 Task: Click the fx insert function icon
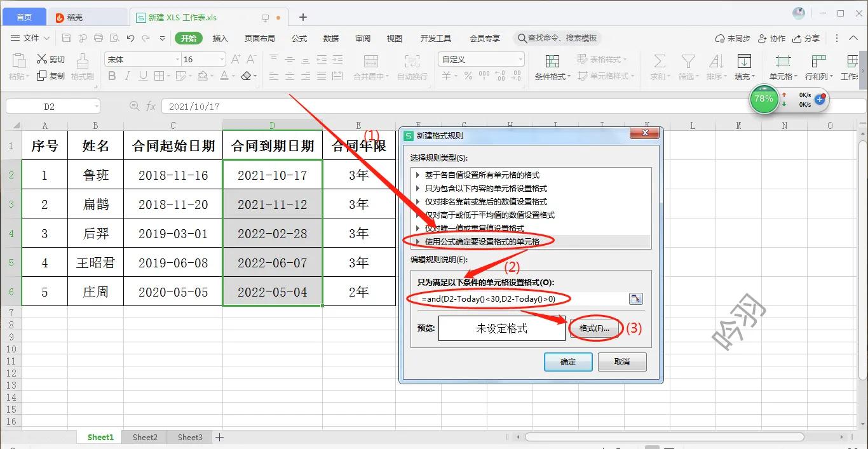click(151, 106)
